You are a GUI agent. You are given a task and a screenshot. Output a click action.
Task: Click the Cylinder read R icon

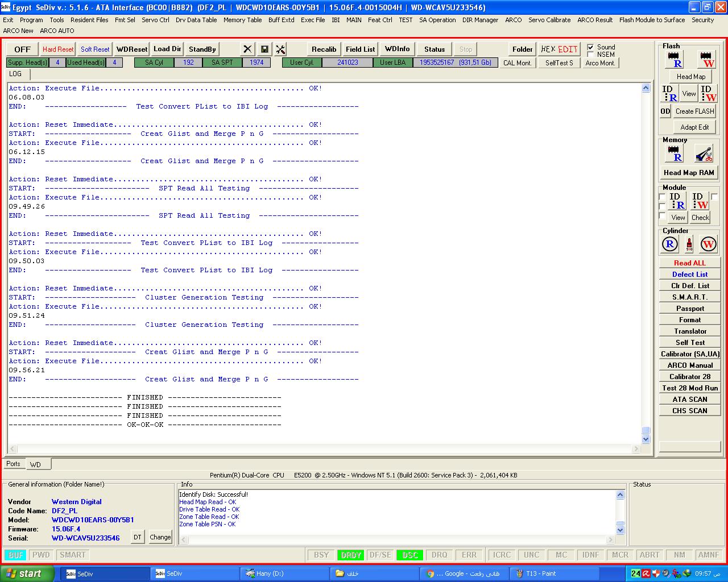pyautogui.click(x=670, y=244)
